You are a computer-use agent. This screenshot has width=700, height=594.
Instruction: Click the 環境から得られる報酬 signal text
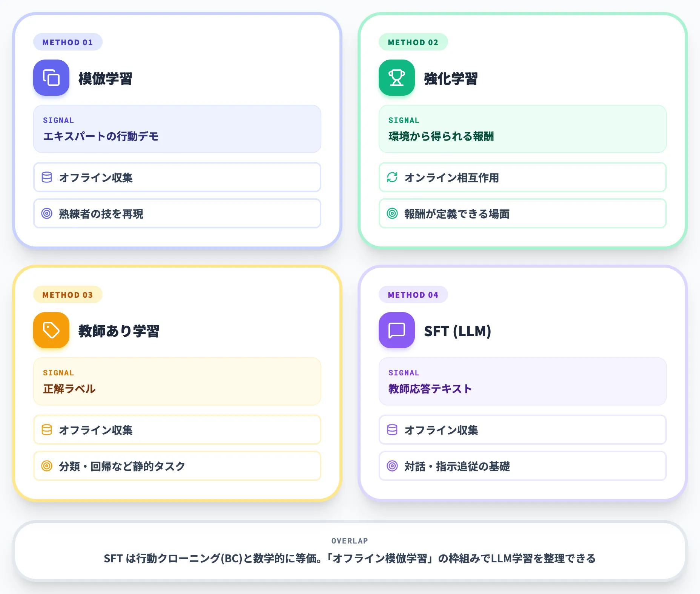[x=441, y=136]
